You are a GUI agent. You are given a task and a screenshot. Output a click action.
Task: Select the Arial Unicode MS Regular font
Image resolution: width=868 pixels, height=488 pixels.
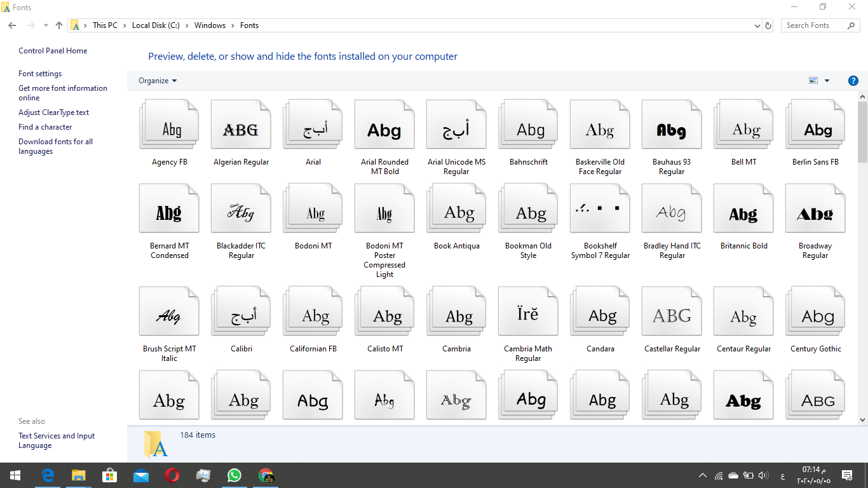click(457, 125)
